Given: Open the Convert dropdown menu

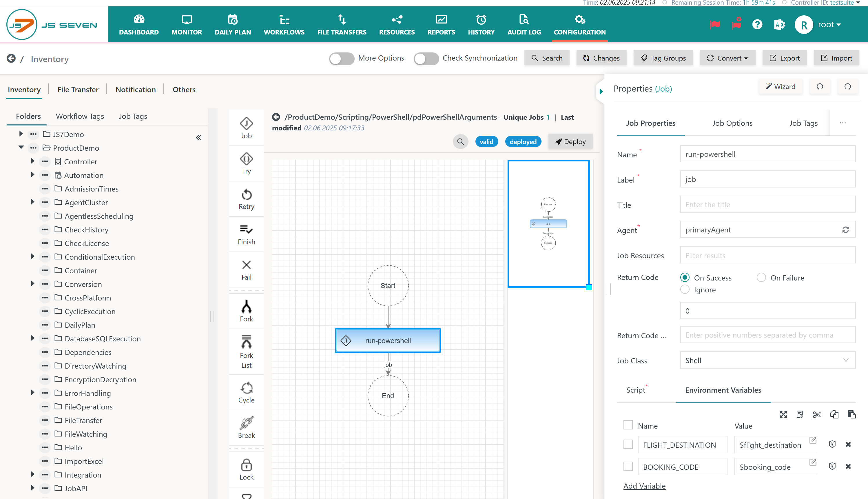Looking at the screenshot, I should pos(727,58).
